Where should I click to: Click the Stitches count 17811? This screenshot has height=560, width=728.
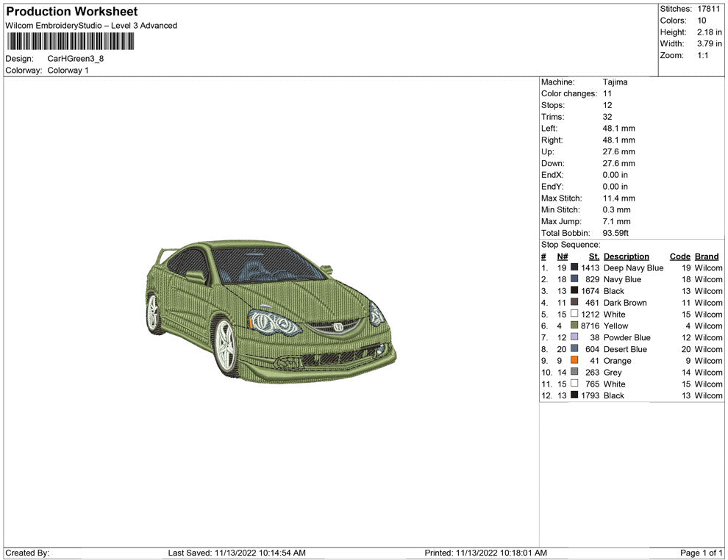(x=709, y=9)
